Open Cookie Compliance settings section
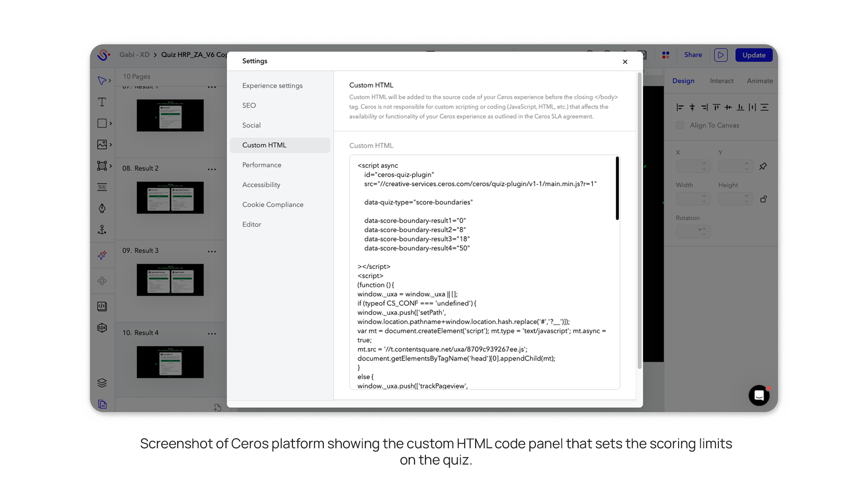The height and width of the screenshot is (488, 868). [273, 205]
